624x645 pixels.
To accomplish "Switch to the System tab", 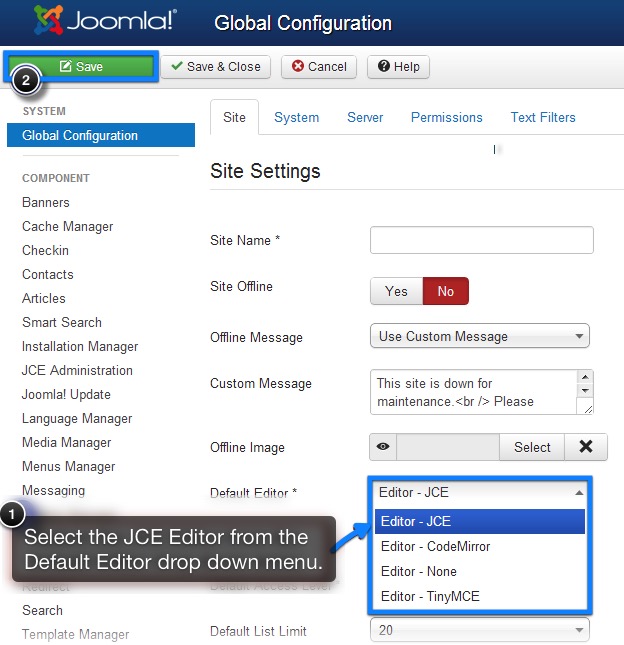I will click(x=297, y=117).
